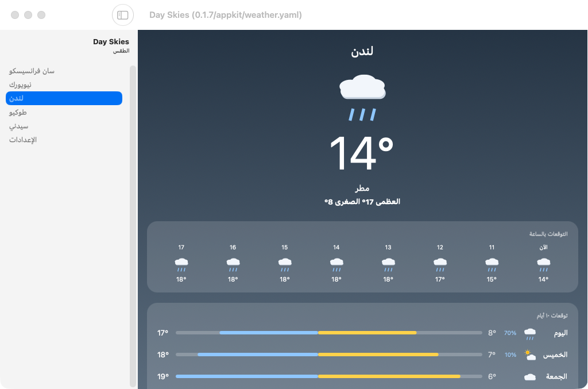Screen dimensions: 588x389
Task: Click the Day Skies sidebar heading
Action: pos(111,41)
